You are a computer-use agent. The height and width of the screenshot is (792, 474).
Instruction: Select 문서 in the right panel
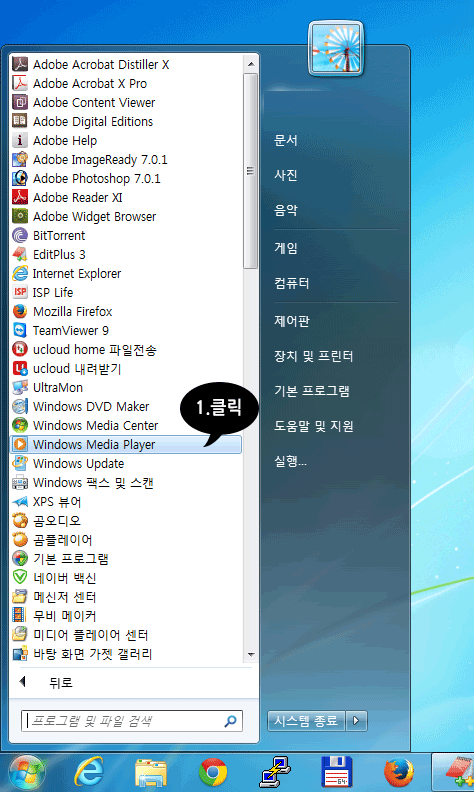click(286, 140)
